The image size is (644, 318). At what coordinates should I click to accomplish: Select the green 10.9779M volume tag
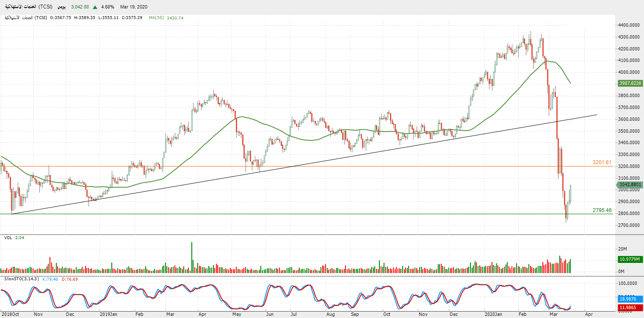tap(630, 259)
